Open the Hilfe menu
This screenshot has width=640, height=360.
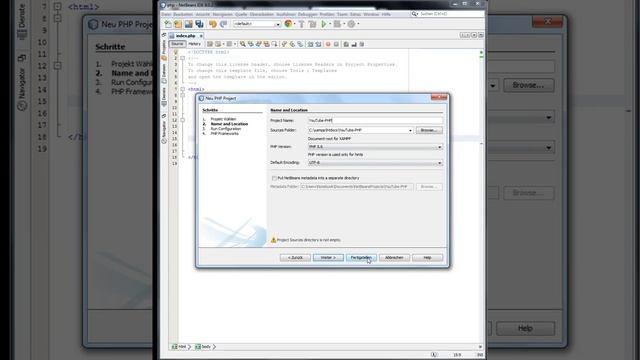pos(386,14)
